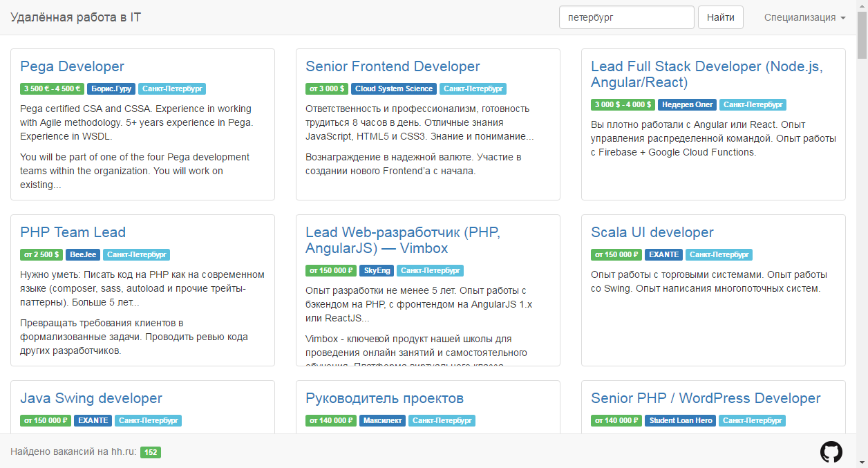Image resolution: width=868 pixels, height=468 pixels.
Task: Open the PHP Team Lead vacancy
Action: pyautogui.click(x=73, y=232)
